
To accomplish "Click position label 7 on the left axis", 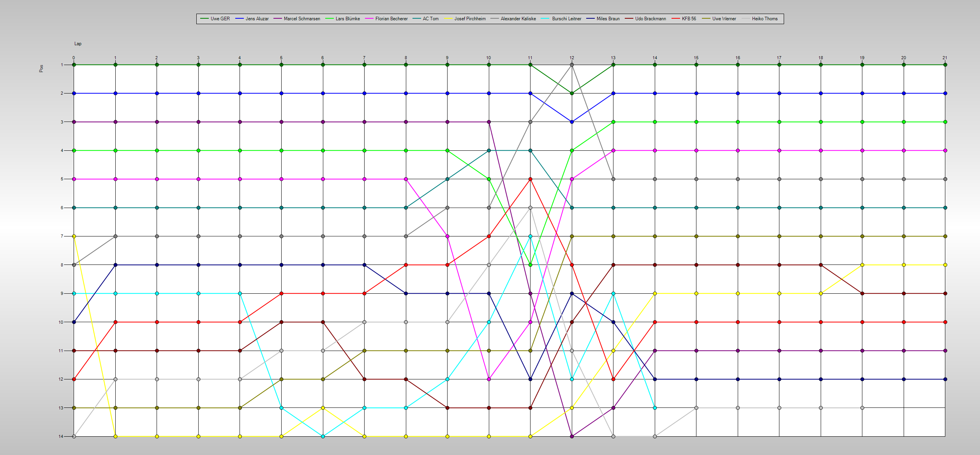I will [x=62, y=236].
